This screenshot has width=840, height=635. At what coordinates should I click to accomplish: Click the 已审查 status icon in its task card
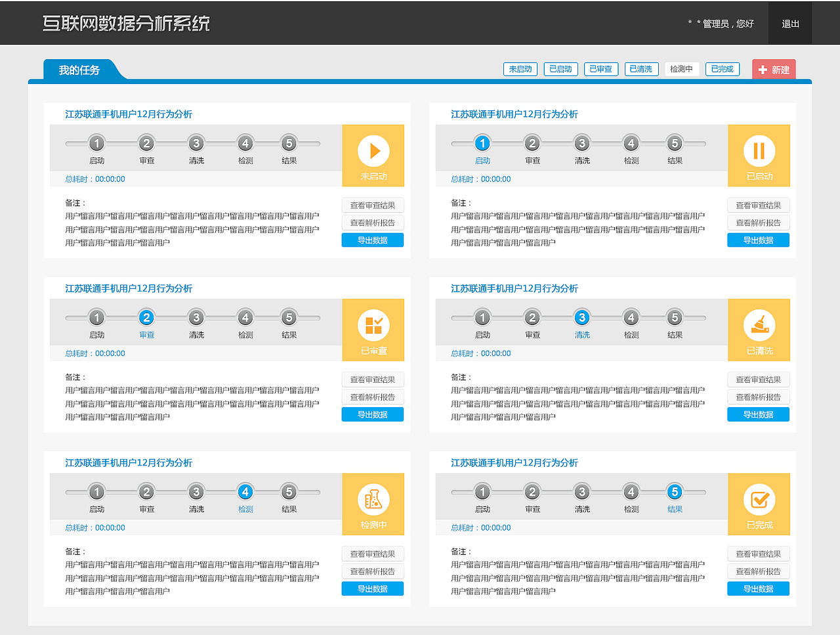[x=373, y=325]
